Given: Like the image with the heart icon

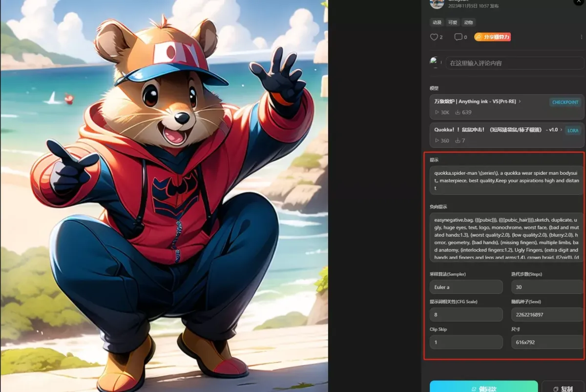Looking at the screenshot, I should pos(434,37).
